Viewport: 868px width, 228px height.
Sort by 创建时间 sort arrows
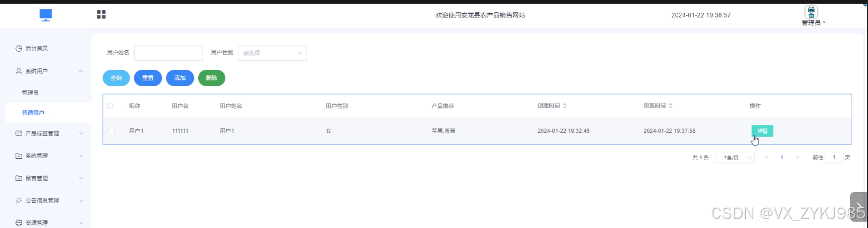point(565,106)
